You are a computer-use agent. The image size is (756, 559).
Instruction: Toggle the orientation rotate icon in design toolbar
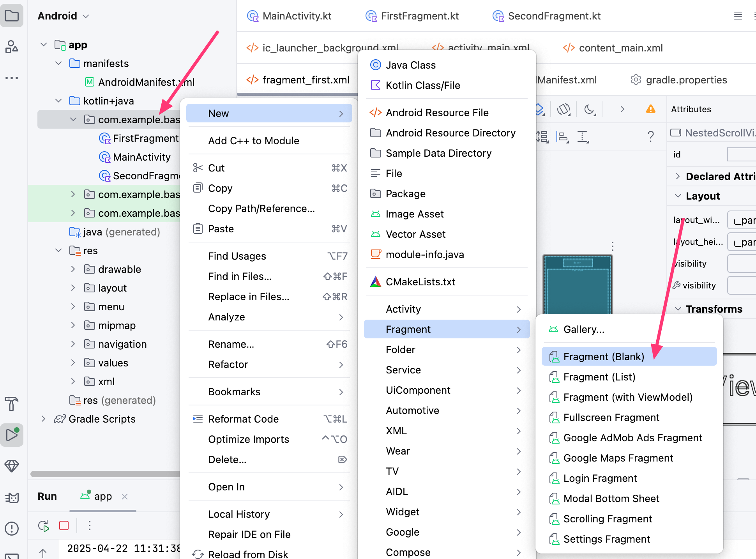coord(563,109)
